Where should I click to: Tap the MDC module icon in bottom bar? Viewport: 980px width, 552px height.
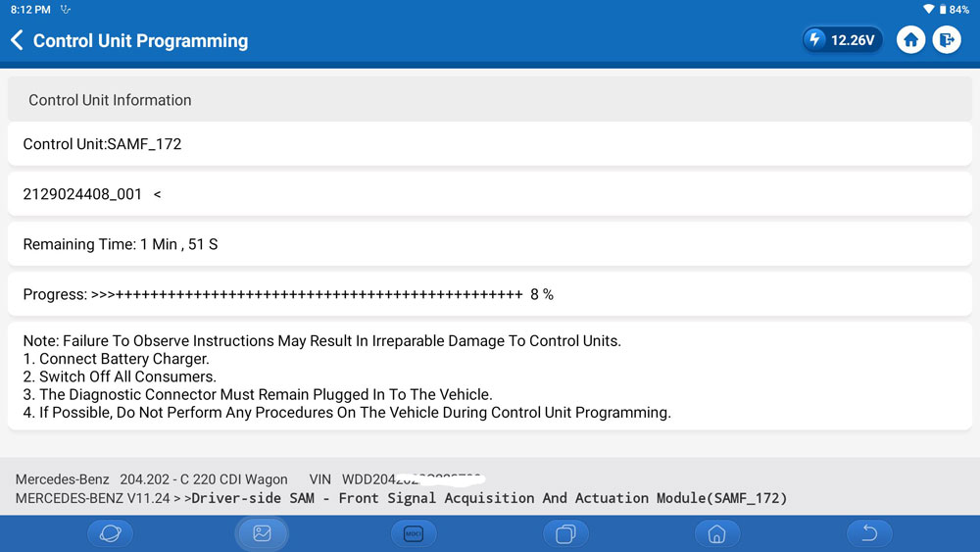tap(413, 533)
